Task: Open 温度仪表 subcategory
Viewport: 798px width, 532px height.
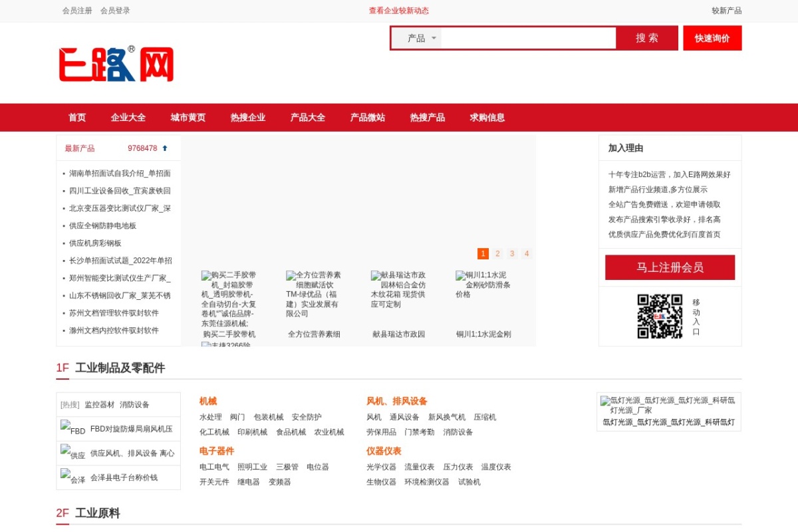Action: pyautogui.click(x=496, y=467)
